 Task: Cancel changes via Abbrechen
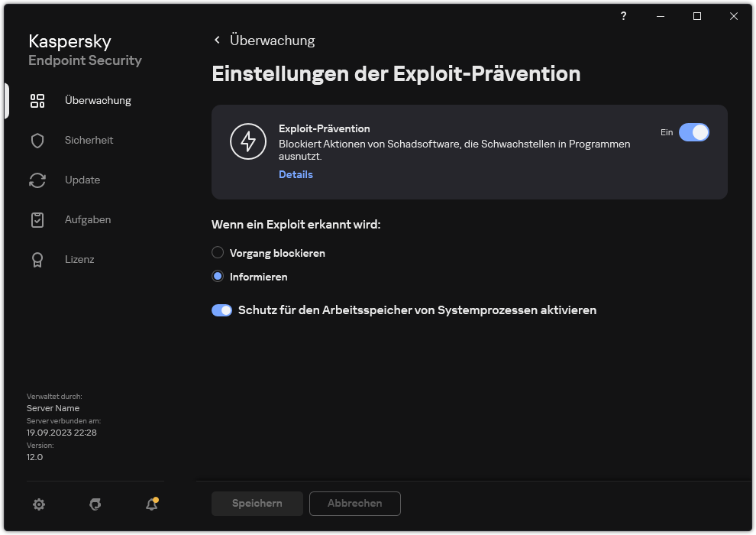click(354, 503)
